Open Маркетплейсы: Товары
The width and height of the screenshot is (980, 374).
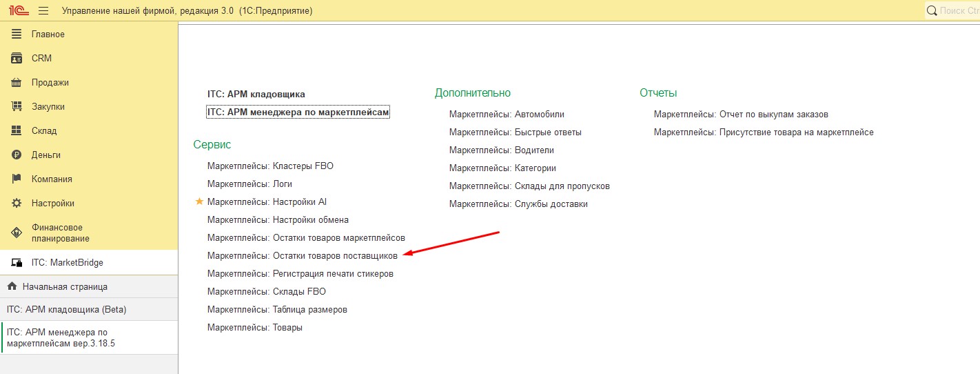coord(255,327)
